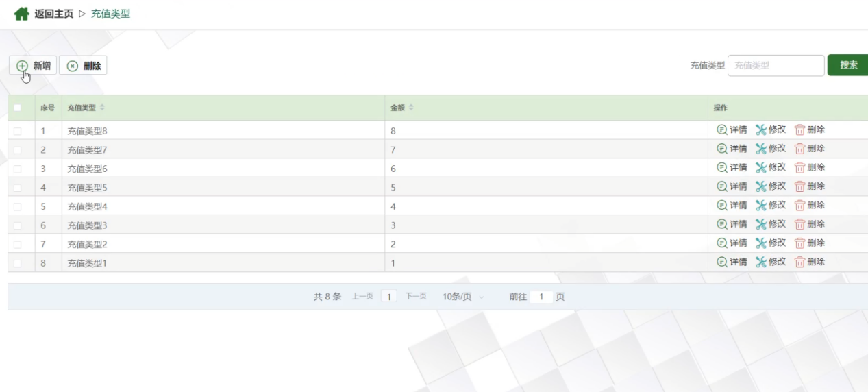The image size is (868, 392).
Task: View details of 充值类型6
Action: 732,167
